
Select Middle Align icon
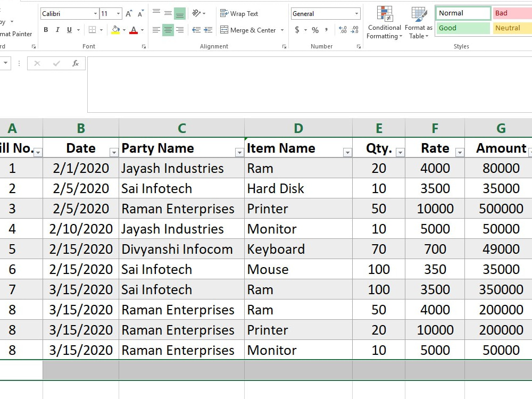(x=168, y=14)
